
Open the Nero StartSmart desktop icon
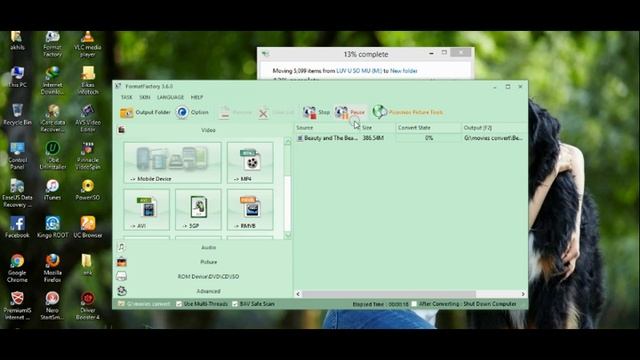tap(52, 306)
